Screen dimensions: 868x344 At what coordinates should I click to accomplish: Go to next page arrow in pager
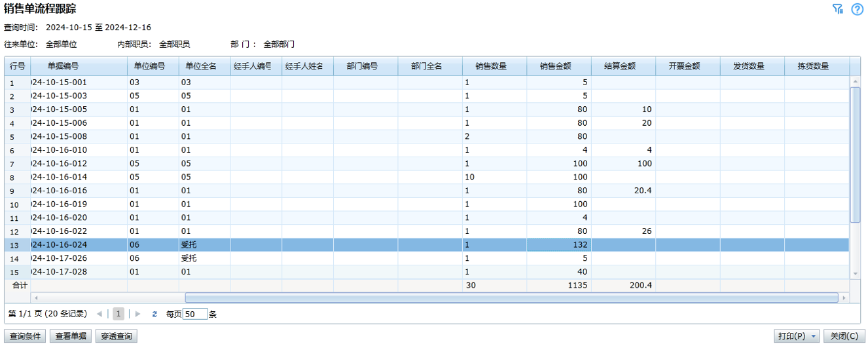pyautogui.click(x=137, y=314)
